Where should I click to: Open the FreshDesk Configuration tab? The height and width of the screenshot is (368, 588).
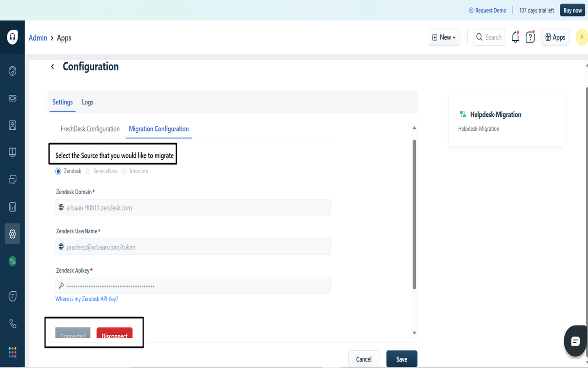pos(90,129)
